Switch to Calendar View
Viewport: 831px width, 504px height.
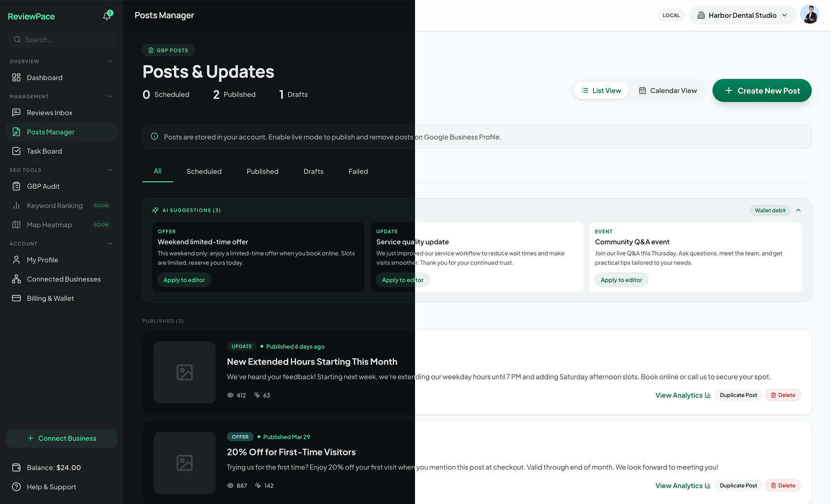[668, 90]
